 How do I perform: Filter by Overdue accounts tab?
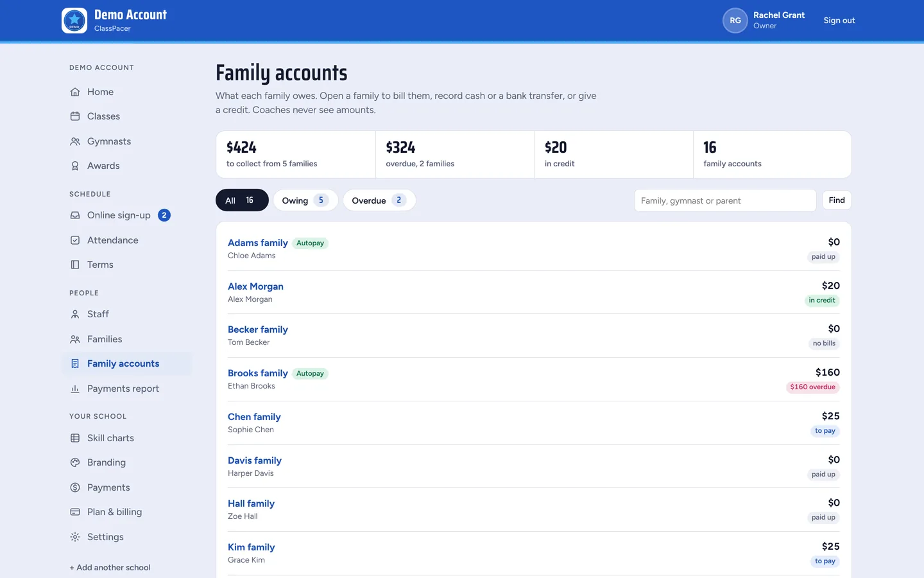coord(379,200)
